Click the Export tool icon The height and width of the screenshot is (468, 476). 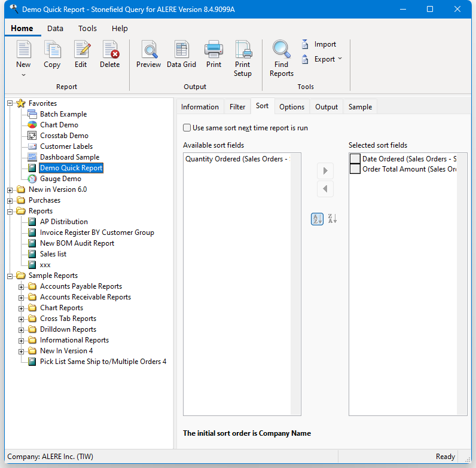pos(305,59)
